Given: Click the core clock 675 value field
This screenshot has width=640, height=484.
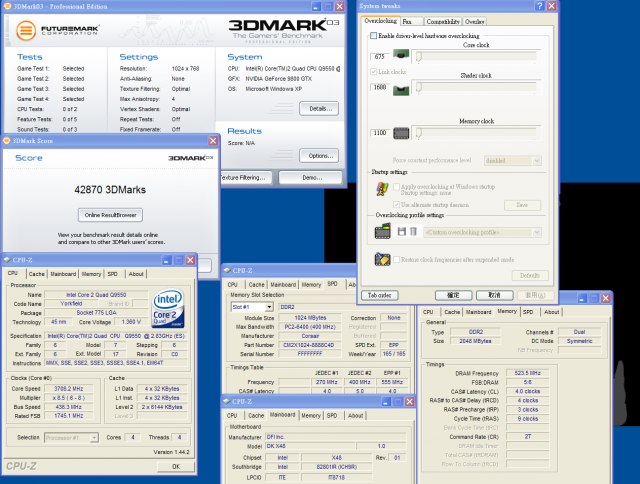Looking at the screenshot, I should tap(380, 57).
